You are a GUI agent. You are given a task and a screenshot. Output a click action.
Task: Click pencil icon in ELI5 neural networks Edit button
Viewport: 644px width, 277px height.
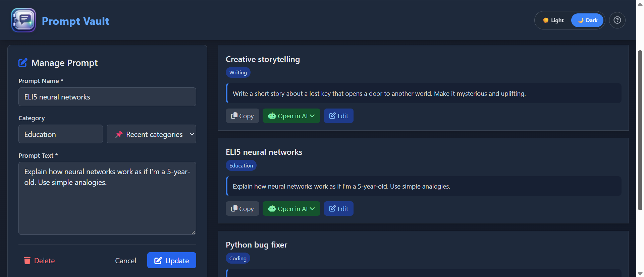coord(332,208)
